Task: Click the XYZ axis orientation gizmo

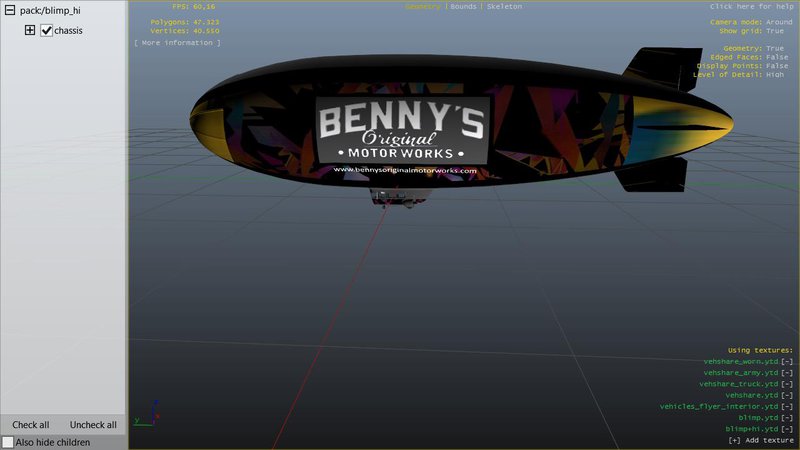Action: [147, 414]
